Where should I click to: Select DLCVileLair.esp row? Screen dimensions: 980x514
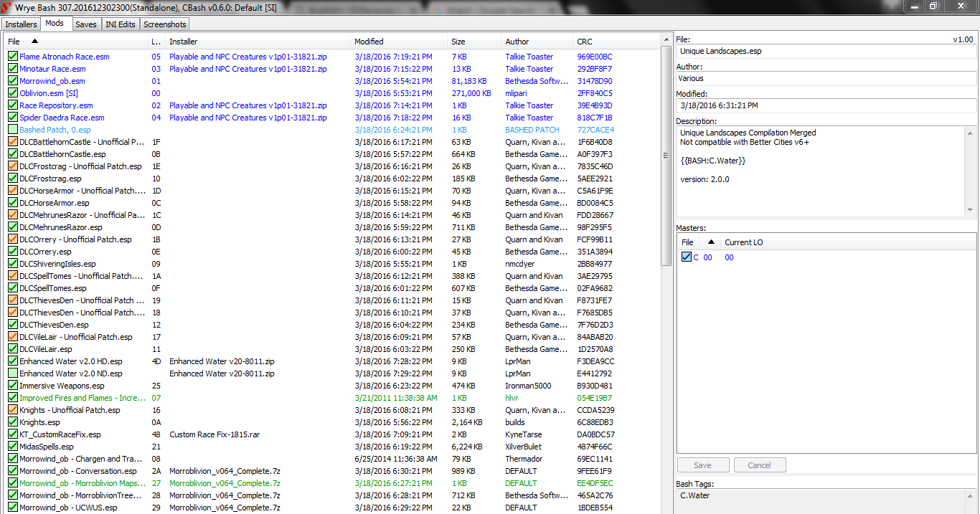click(333, 349)
